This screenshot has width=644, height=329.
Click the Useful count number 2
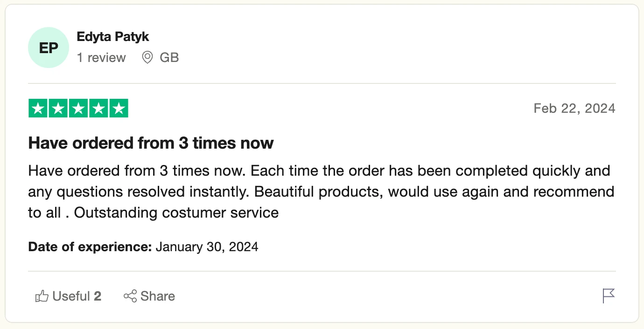(x=98, y=296)
